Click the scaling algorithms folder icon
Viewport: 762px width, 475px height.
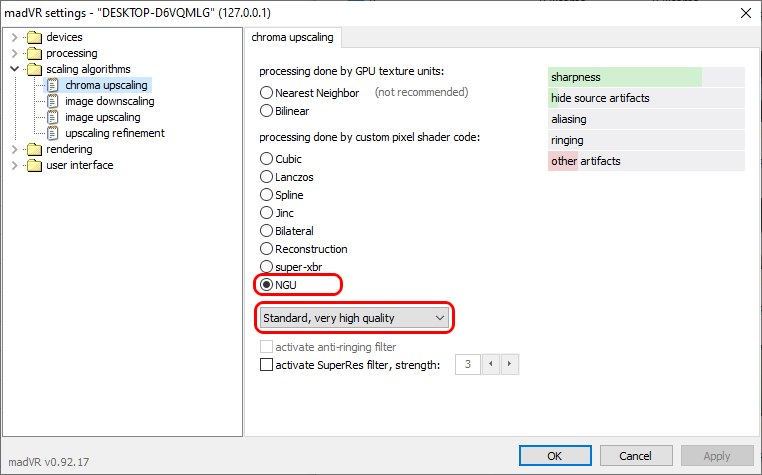tap(35, 69)
